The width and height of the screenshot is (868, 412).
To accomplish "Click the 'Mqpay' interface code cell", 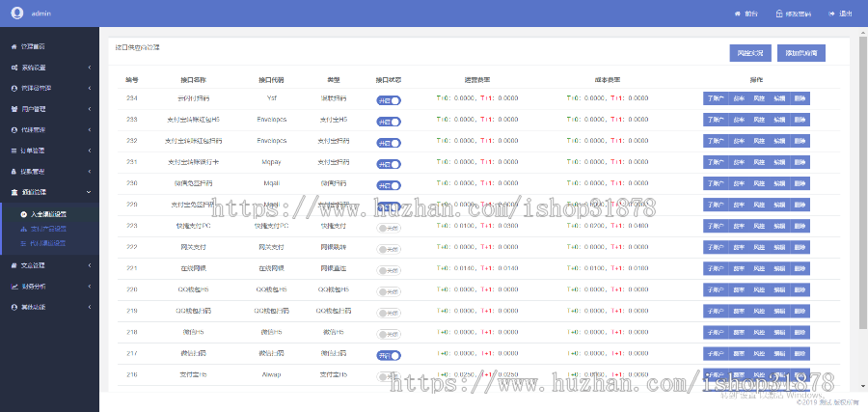I will tap(271, 162).
